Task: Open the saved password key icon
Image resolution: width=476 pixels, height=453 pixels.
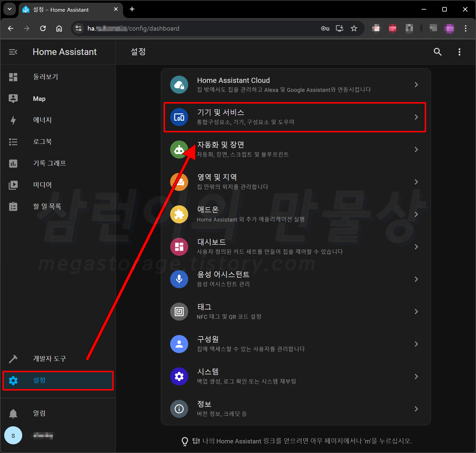Action: 325,29
